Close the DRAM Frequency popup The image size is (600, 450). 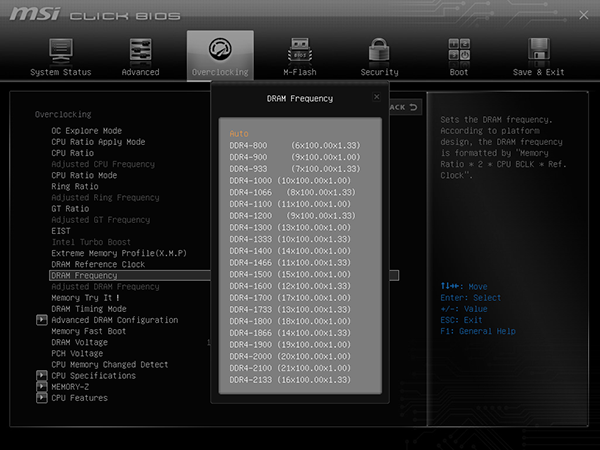coord(377,97)
